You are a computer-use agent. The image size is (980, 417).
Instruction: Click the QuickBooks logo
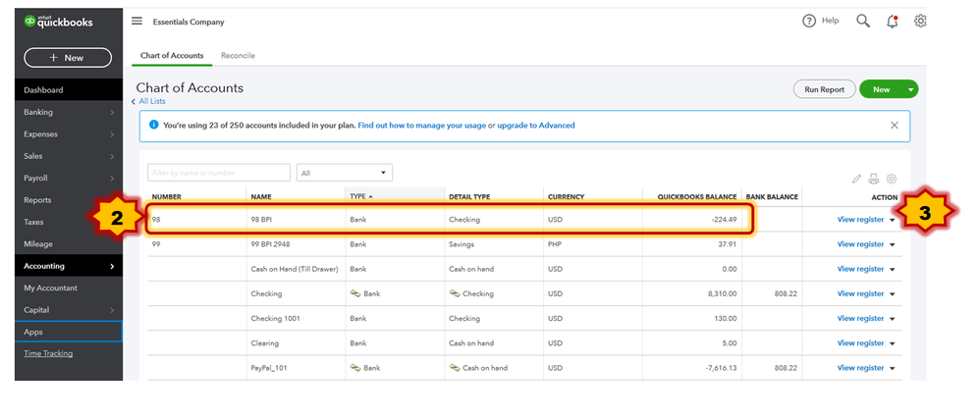coord(58,22)
